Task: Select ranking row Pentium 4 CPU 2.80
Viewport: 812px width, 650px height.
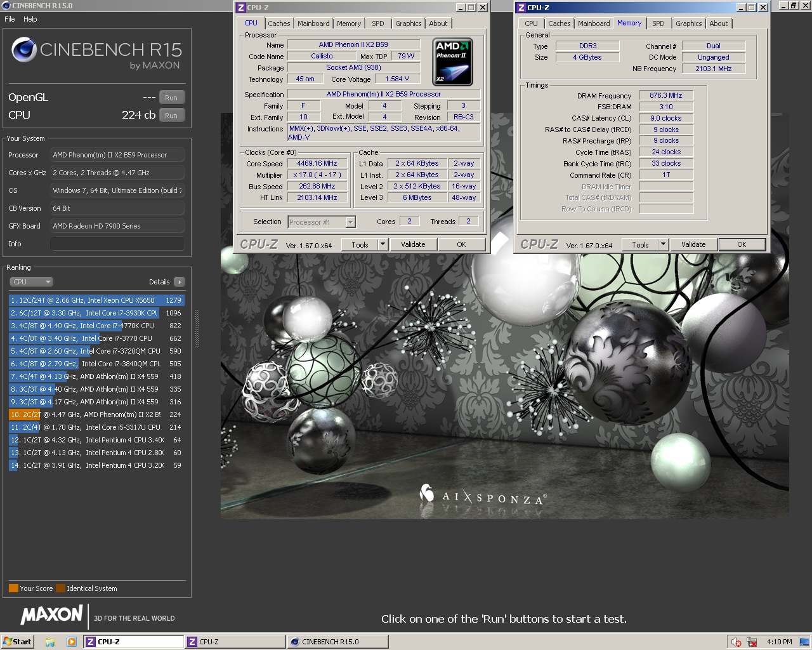Action: [96, 453]
